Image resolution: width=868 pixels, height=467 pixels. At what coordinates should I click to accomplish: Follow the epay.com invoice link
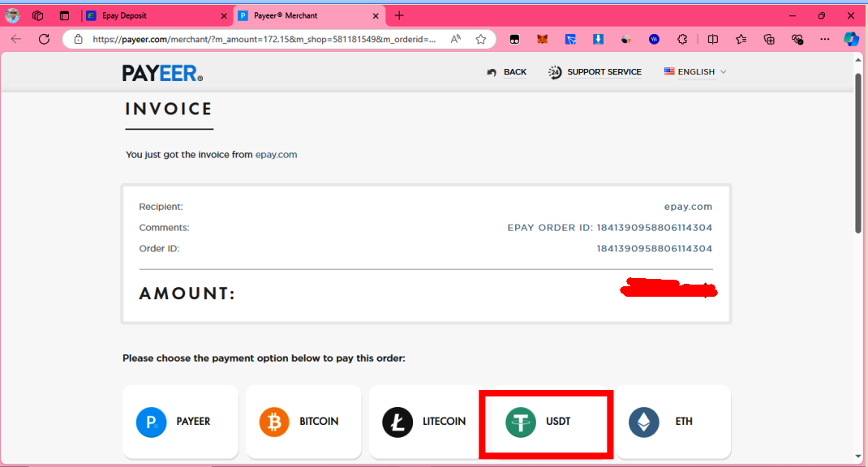pos(277,154)
